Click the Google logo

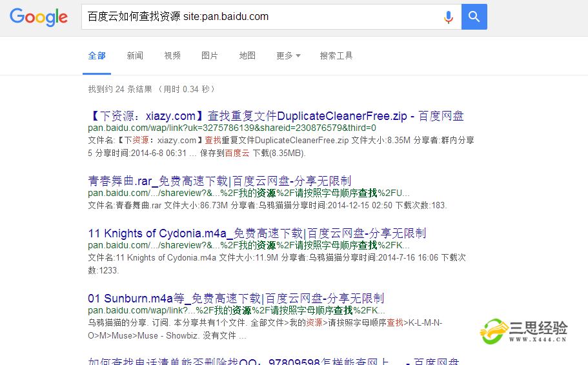click(x=39, y=17)
